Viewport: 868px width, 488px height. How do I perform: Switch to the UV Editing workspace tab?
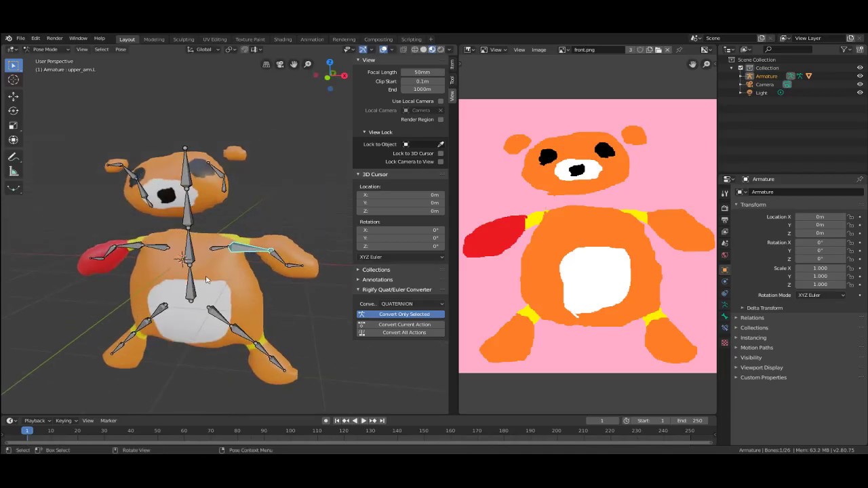pyautogui.click(x=214, y=39)
